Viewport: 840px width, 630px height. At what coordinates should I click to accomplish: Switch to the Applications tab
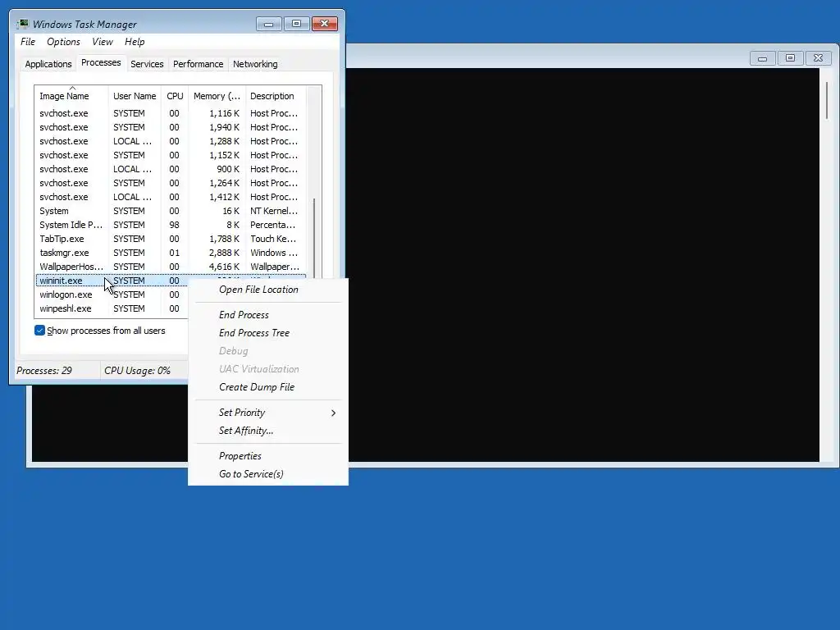click(48, 64)
